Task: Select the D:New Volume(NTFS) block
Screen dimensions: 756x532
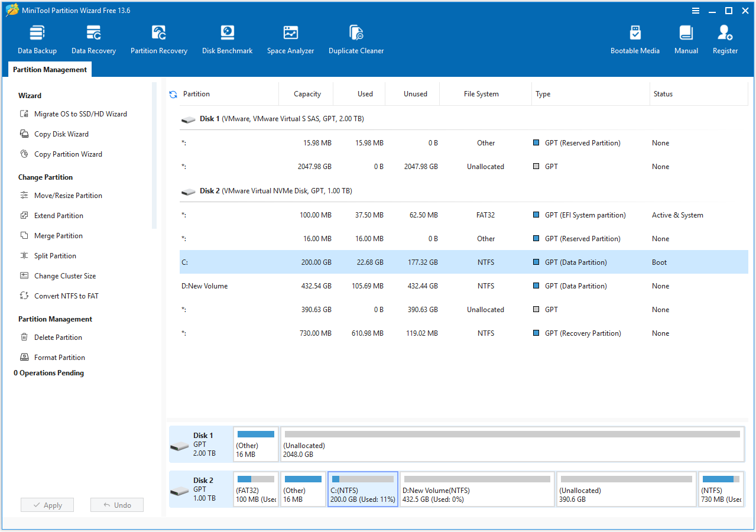Action: [x=478, y=489]
